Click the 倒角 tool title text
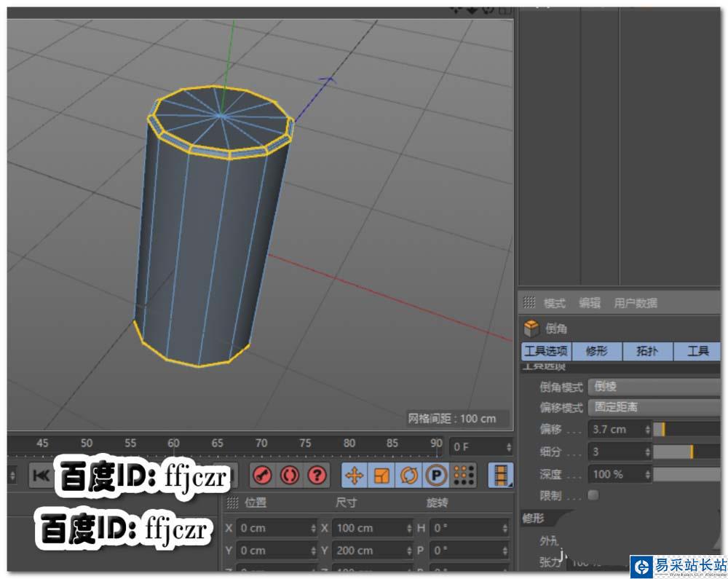The width and height of the screenshot is (728, 579). tap(555, 328)
